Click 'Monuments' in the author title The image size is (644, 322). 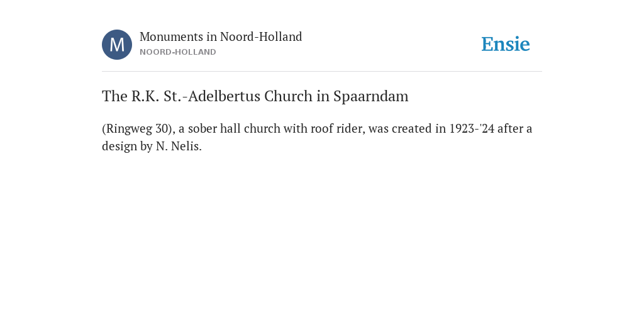pos(172,36)
